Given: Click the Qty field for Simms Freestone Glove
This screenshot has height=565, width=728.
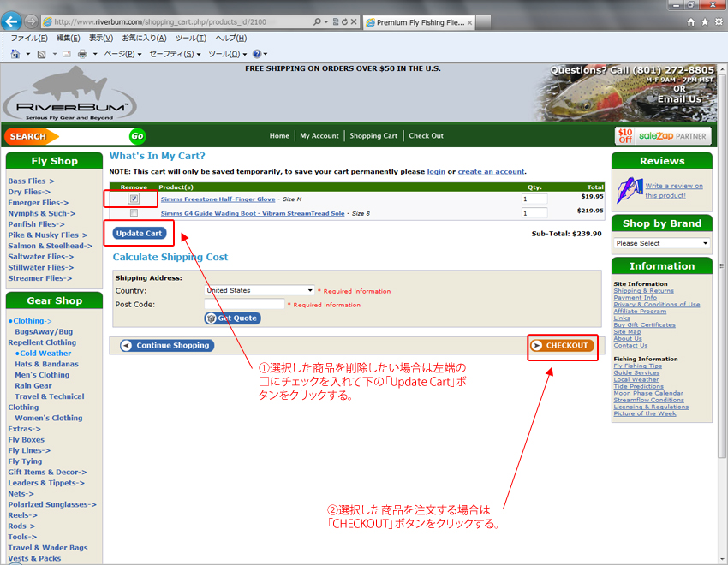Looking at the screenshot, I should tap(534, 199).
